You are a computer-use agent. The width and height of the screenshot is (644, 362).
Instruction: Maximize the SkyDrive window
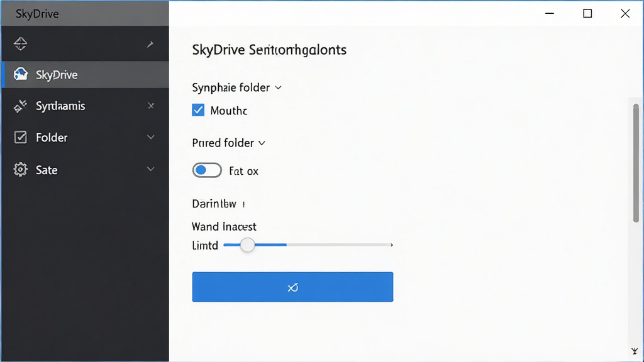pyautogui.click(x=587, y=14)
